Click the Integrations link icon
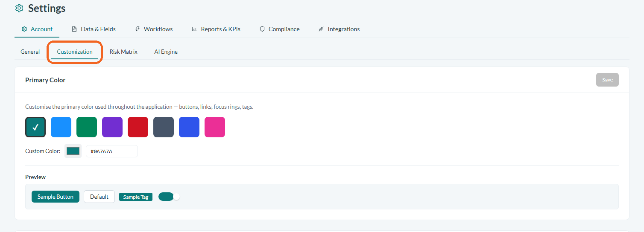The image size is (644, 232). coord(321,29)
